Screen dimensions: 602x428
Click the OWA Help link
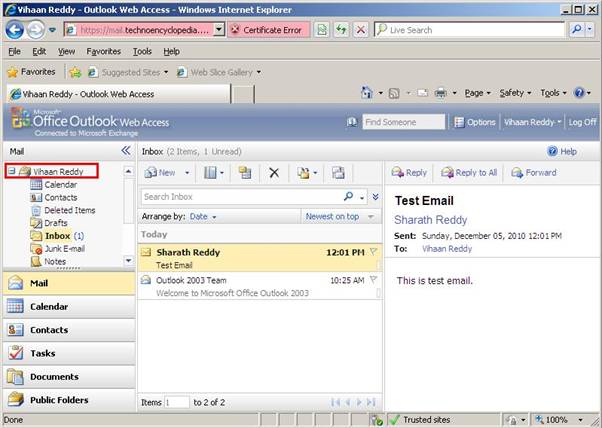click(562, 151)
